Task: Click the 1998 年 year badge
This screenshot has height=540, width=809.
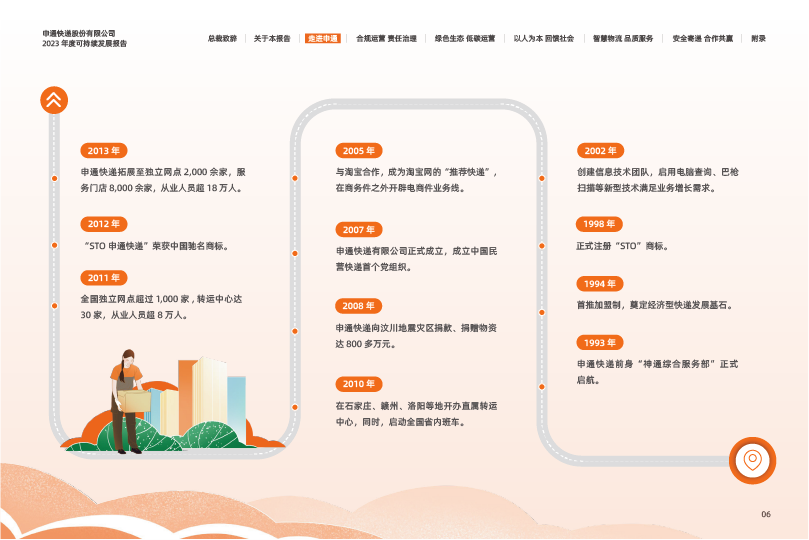Action: coord(599,224)
